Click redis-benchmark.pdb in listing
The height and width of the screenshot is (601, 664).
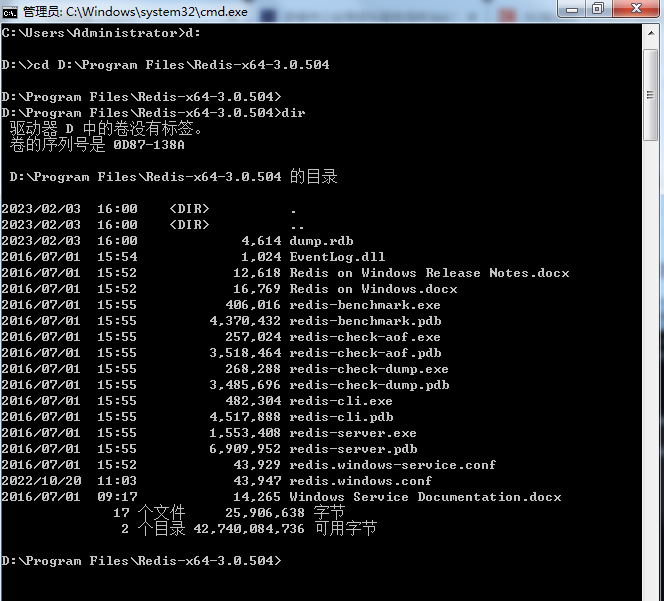(365, 321)
